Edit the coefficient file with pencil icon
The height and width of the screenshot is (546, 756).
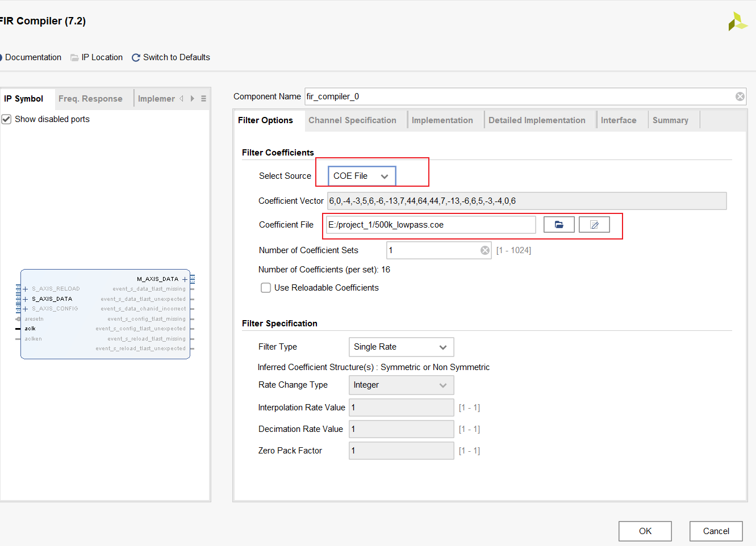(594, 225)
